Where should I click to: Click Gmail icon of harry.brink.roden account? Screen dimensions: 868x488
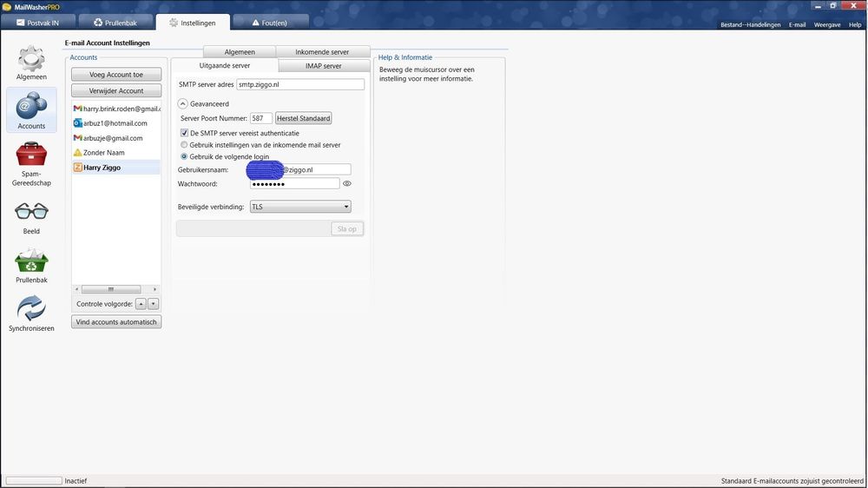[77, 109]
